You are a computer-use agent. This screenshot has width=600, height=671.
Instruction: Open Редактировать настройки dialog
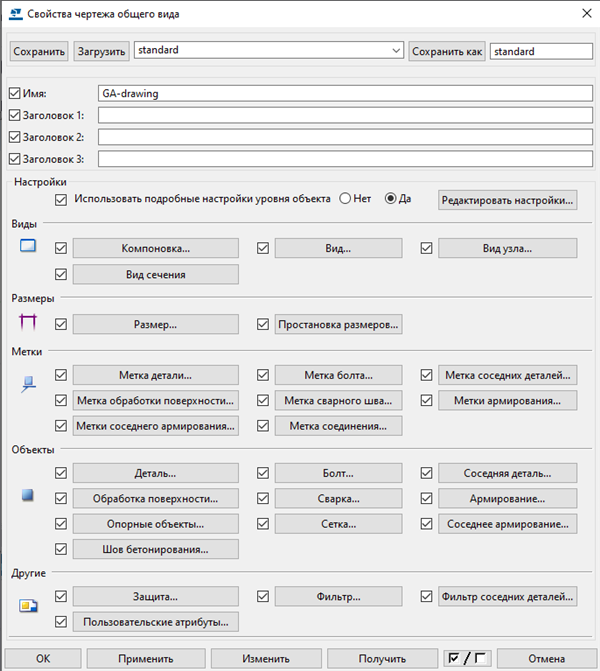pyautogui.click(x=509, y=200)
